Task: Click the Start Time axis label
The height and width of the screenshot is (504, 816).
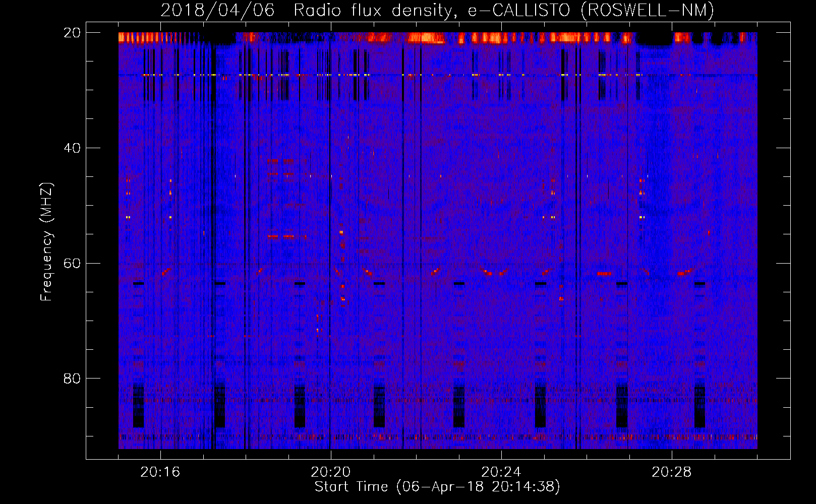Action: click(x=437, y=487)
